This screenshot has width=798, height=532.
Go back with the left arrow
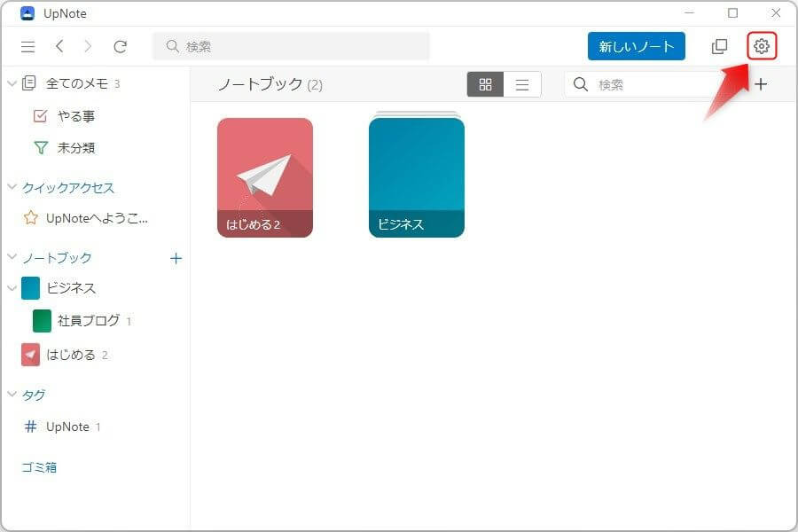click(x=59, y=46)
